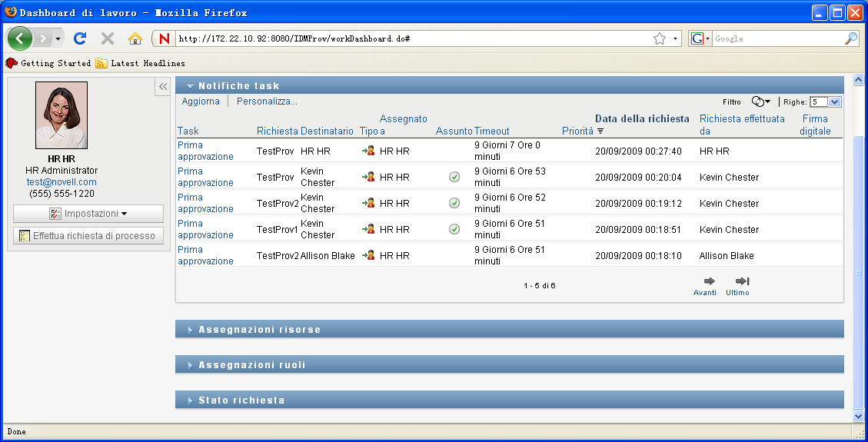Viewport: 868px width, 442px height.
Task: Open the address bar history dropdown
Action: pyautogui.click(x=675, y=38)
